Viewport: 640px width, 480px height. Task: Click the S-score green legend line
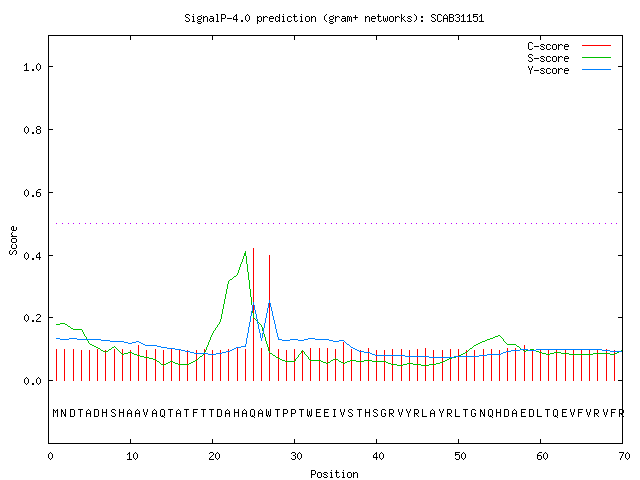[596, 58]
